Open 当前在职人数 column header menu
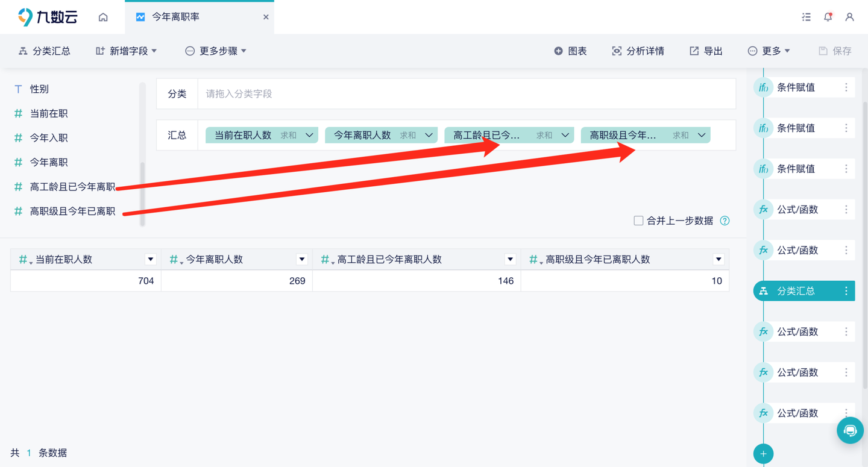Viewport: 868px width, 467px height. tap(151, 260)
